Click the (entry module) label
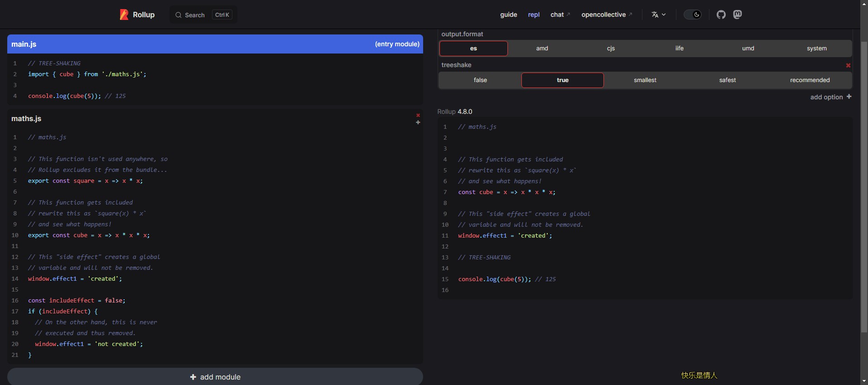Image resolution: width=868 pixels, height=385 pixels. pyautogui.click(x=397, y=44)
